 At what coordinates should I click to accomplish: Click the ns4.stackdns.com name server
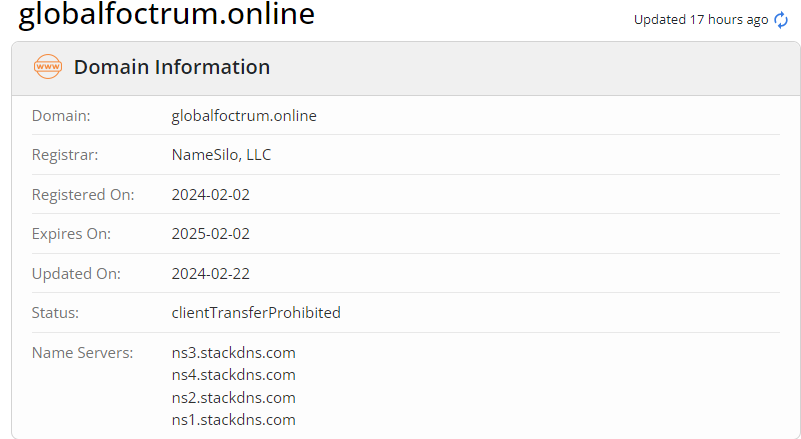coord(233,375)
